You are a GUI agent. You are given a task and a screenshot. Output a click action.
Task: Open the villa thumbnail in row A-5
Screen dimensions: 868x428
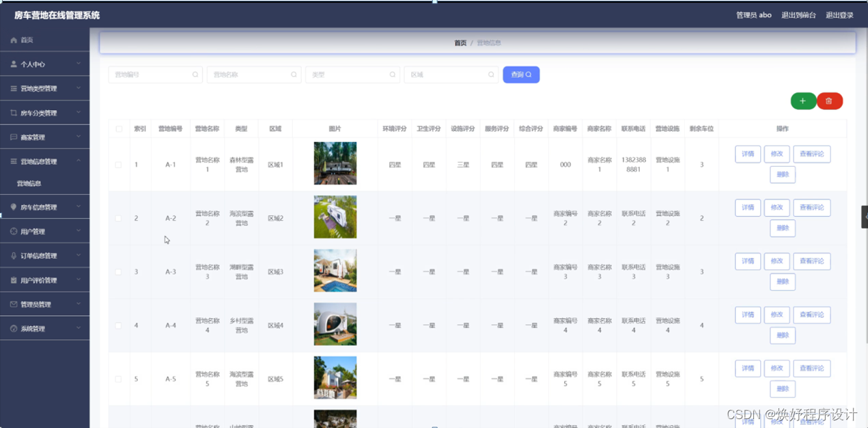335,377
